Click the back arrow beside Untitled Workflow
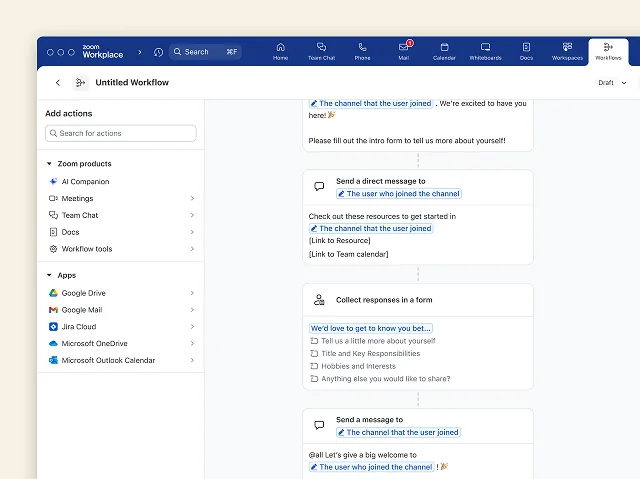 pos(57,83)
